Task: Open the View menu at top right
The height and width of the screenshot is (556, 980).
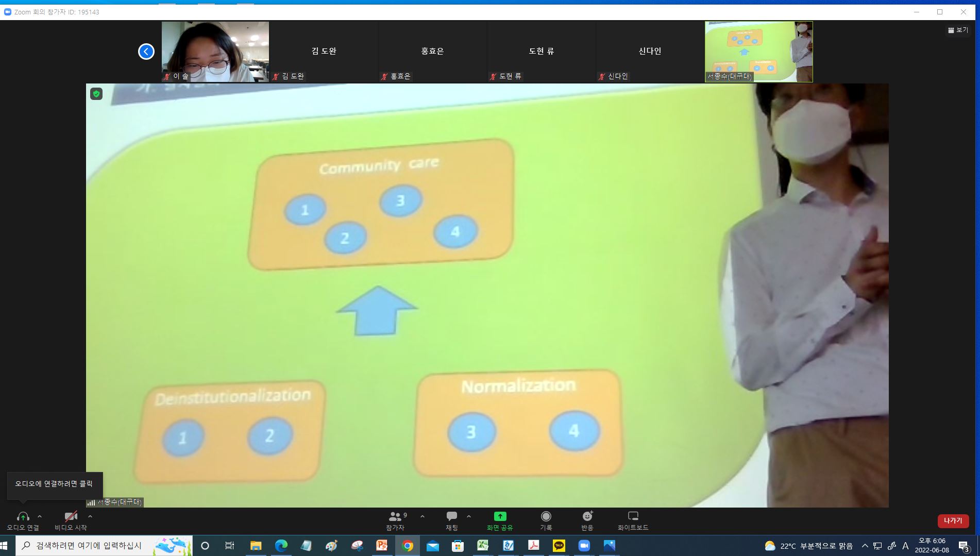Action: pos(958,30)
